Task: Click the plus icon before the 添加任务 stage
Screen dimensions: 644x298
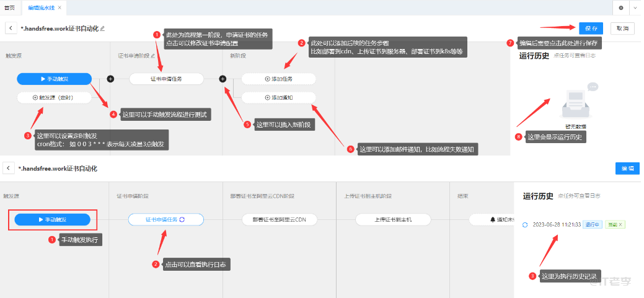Action: pos(223,79)
